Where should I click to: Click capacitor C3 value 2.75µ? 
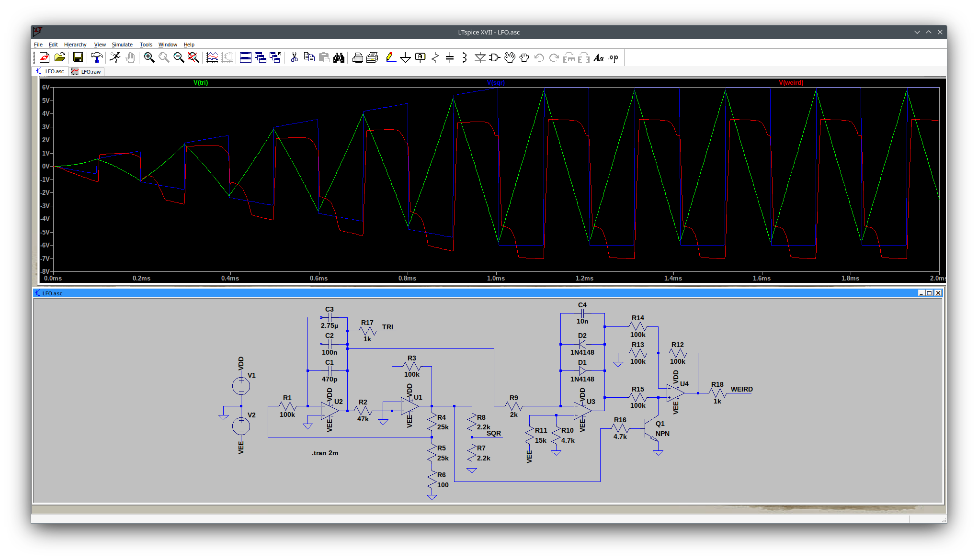coord(330,325)
